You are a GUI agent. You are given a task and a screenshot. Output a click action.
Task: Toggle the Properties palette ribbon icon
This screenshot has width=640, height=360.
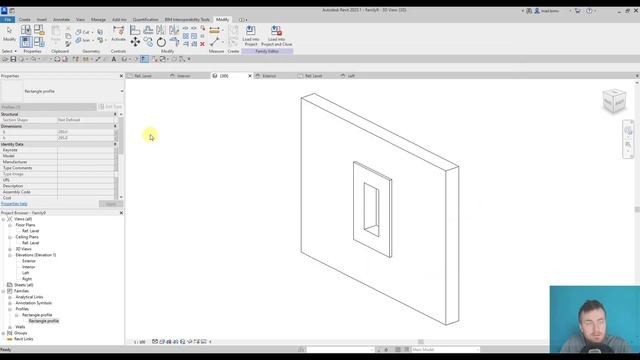[26, 41]
